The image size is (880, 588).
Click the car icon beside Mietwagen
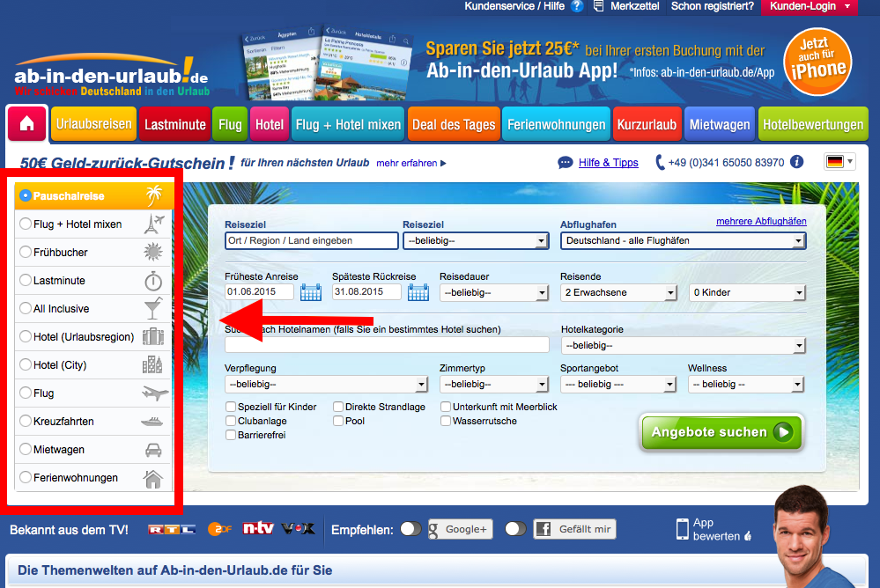tap(153, 450)
